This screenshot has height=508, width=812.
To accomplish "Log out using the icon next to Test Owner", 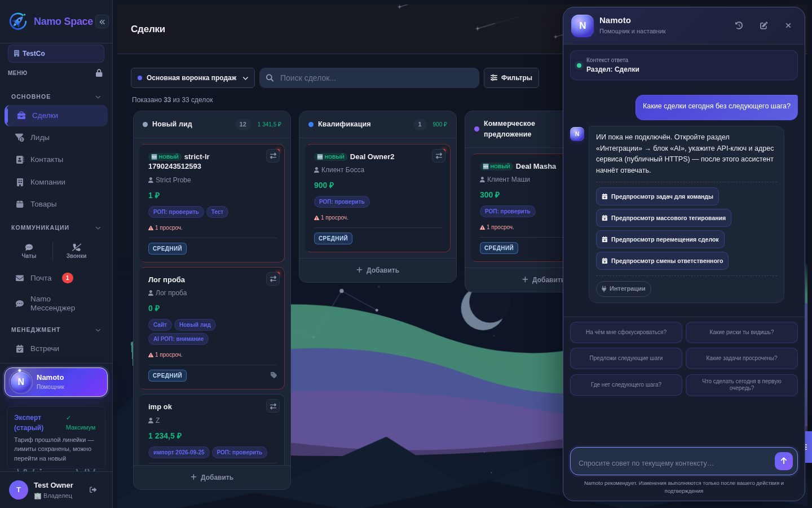I will pos(93,489).
